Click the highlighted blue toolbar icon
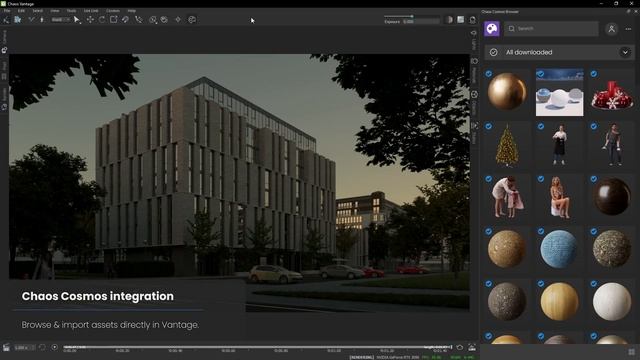Screen dimensions: 640x360 18,20
